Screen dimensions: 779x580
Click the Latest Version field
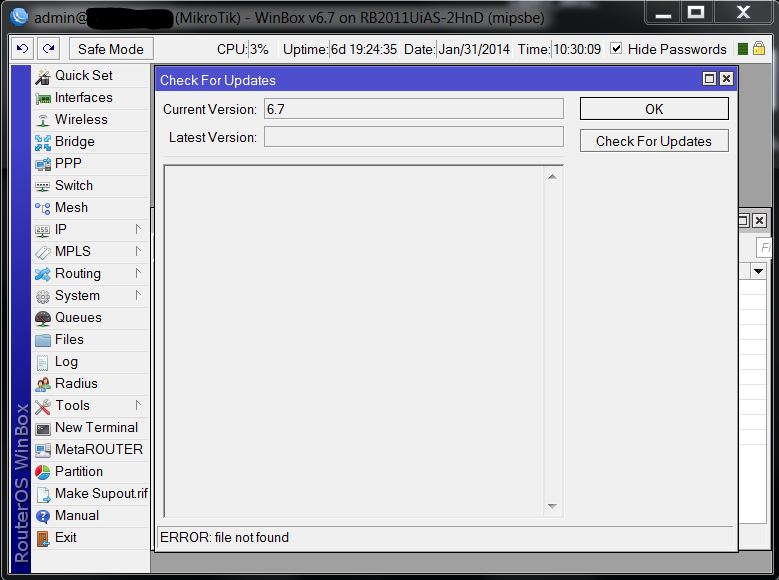pyautogui.click(x=413, y=137)
